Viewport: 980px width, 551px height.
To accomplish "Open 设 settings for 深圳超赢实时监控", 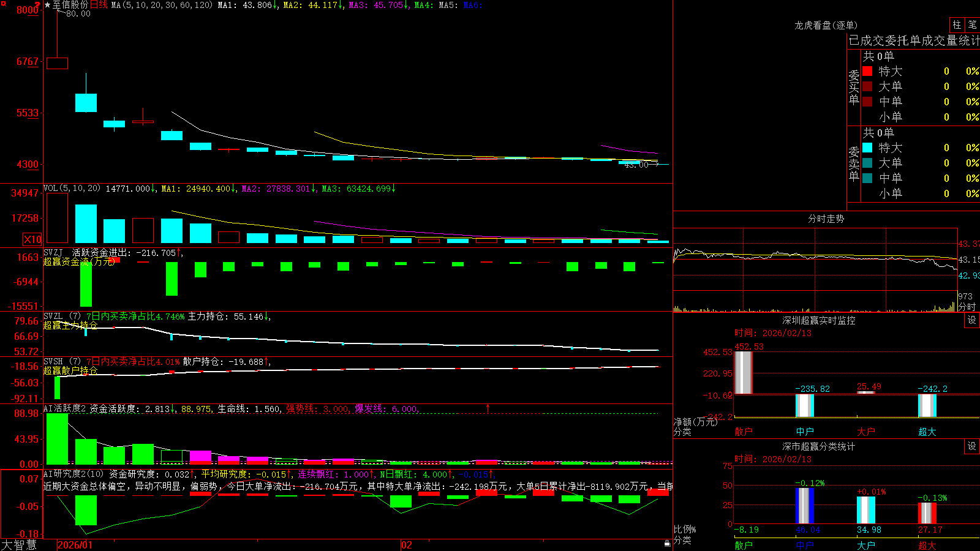I will [x=971, y=320].
